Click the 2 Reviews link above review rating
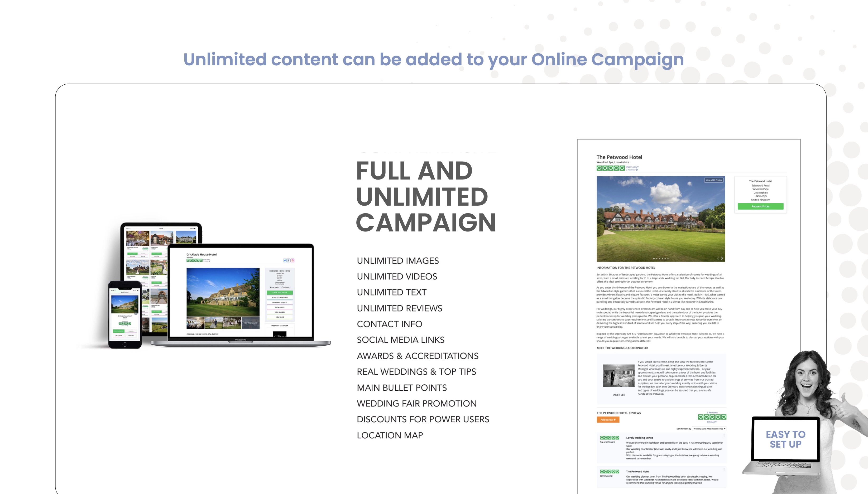Viewport: 868px width, 494px height. click(x=712, y=413)
